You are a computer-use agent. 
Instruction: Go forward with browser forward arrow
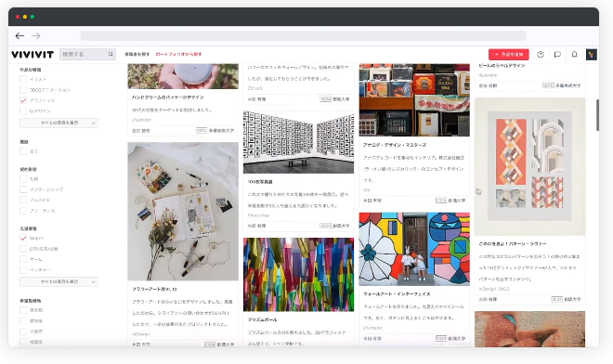pyautogui.click(x=36, y=36)
